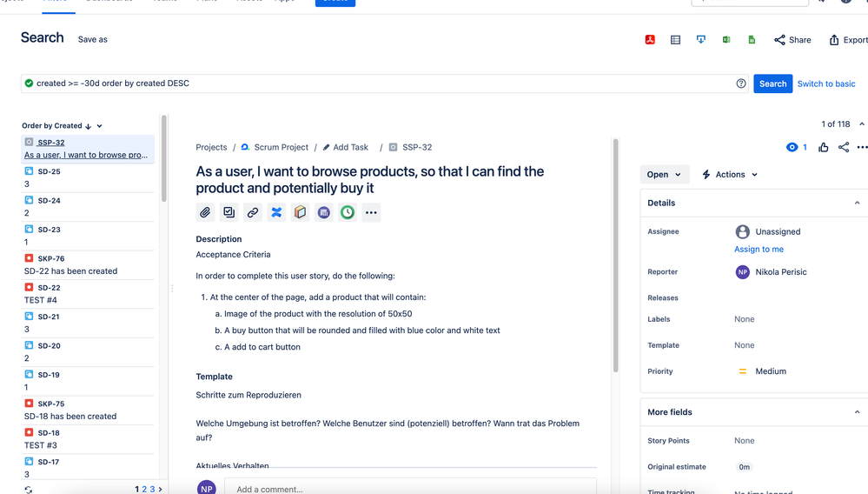Screen dimensions: 868x494
Task: Go to results page 3
Action: pos(152,489)
